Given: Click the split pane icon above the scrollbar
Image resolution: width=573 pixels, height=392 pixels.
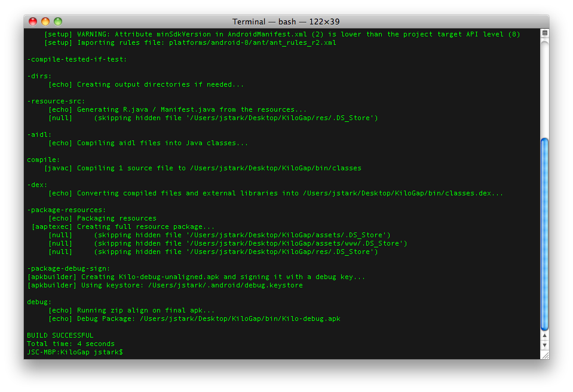Looking at the screenshot, I should point(544,32).
